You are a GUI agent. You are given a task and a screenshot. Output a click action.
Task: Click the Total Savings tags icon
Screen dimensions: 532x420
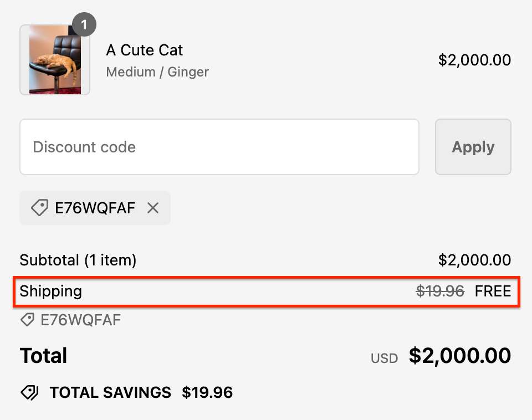click(30, 393)
